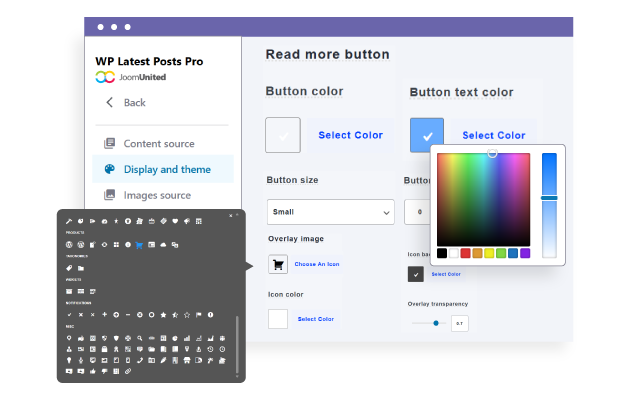
Task: Click the shopping cart Overlay image preview
Action: tap(278, 264)
